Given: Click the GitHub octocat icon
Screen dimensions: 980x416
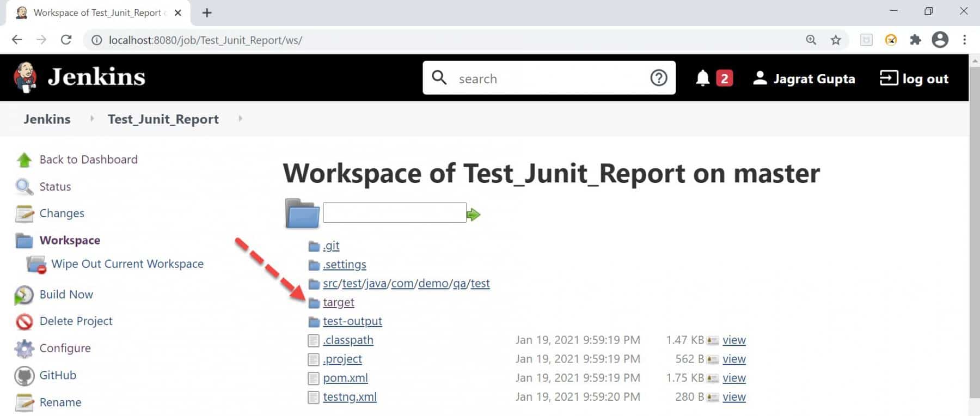Looking at the screenshot, I should [24, 376].
